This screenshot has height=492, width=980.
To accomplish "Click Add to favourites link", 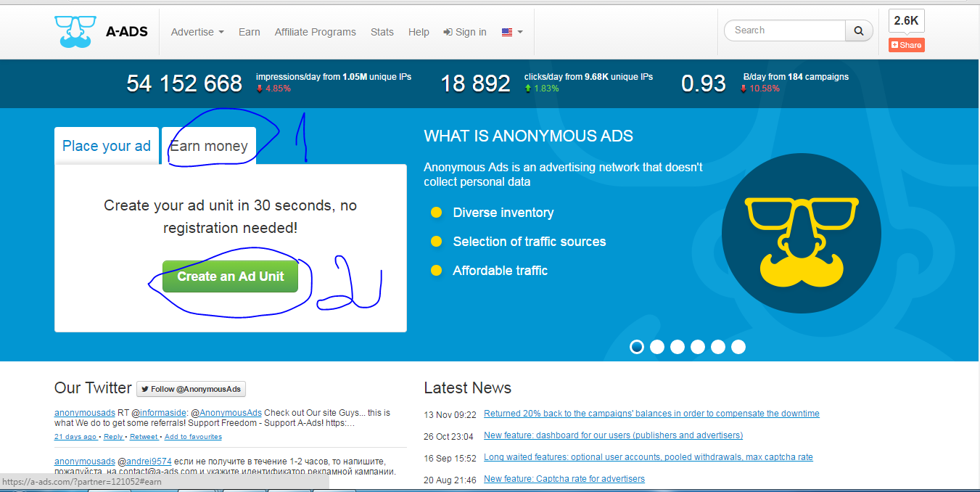I will click(193, 437).
